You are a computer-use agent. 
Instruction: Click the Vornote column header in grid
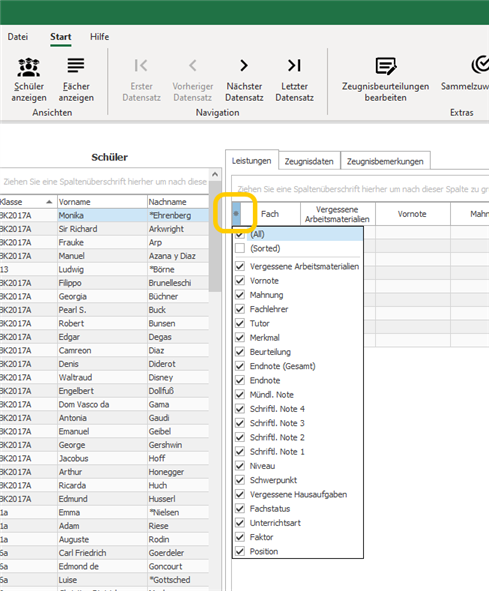click(x=412, y=214)
